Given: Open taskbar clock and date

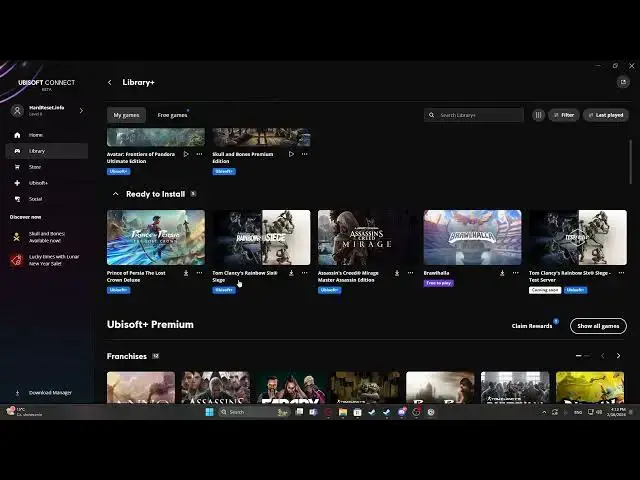Looking at the screenshot, I should (616, 412).
